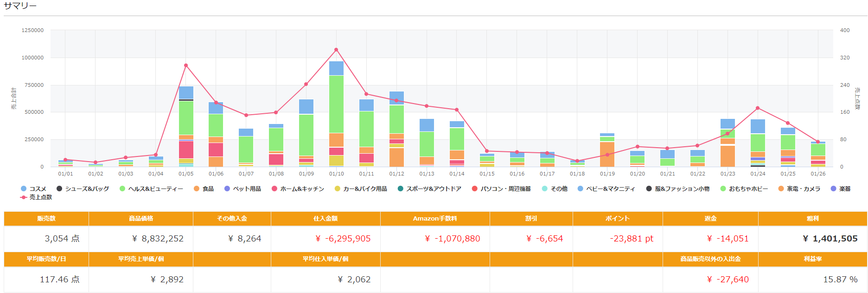
Task: Click the スポーツ&アウトドア legend dot
Action: tap(401, 189)
